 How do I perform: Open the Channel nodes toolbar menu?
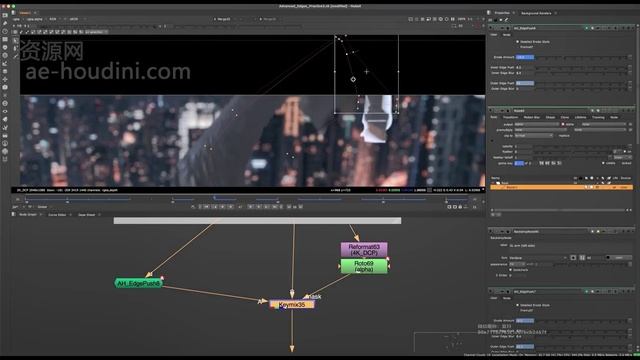(x=5, y=39)
